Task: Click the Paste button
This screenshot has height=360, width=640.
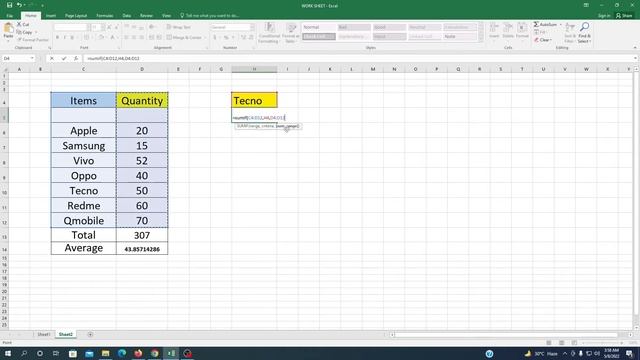Action: [8, 32]
